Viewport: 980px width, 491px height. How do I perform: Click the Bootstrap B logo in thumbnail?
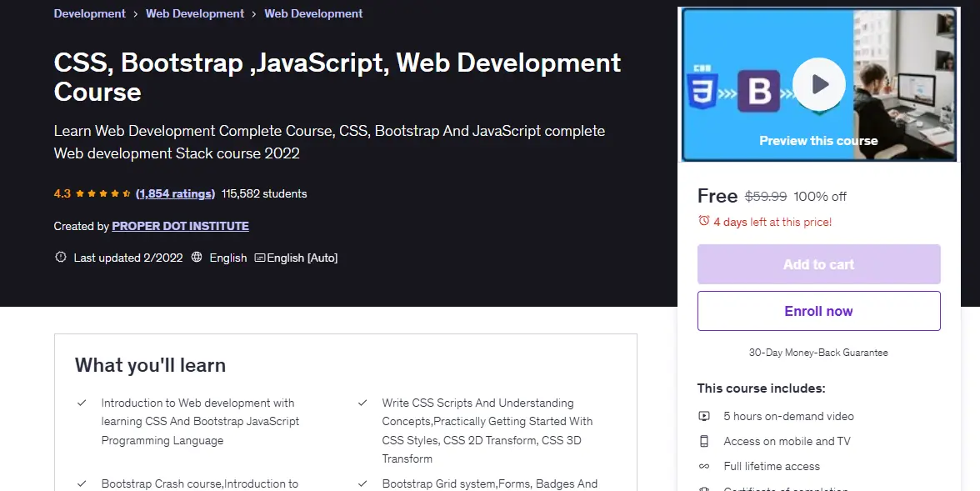point(758,92)
